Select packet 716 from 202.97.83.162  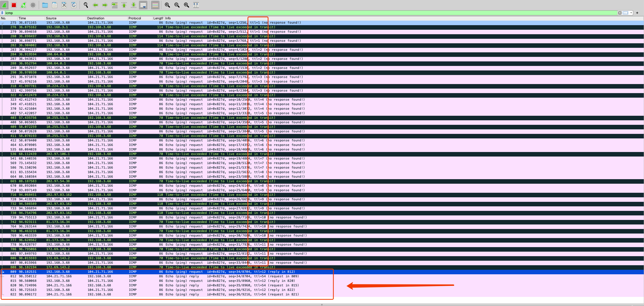pyautogui.click(x=322, y=195)
